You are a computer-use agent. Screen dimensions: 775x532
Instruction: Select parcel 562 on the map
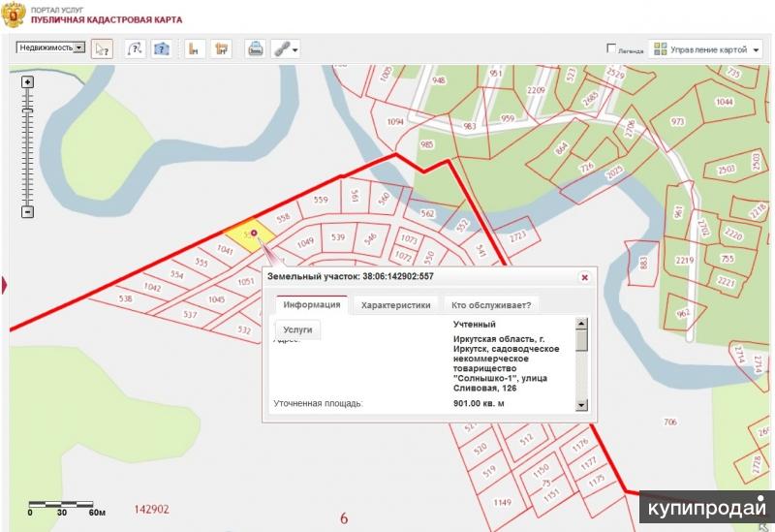[427, 213]
